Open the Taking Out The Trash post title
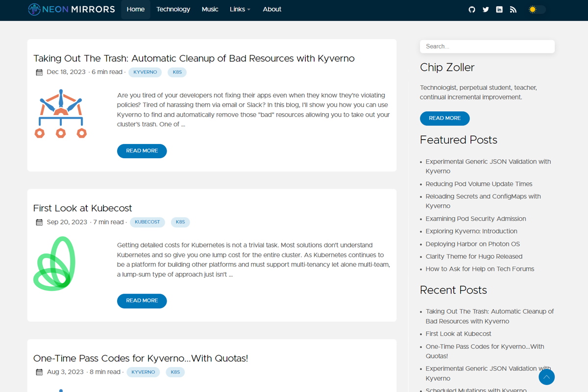Screen dimensions: 588x392 click(194, 58)
